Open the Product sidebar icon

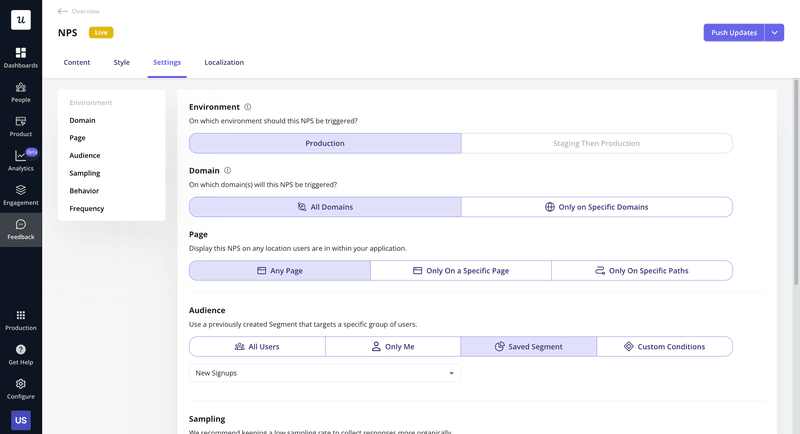pyautogui.click(x=20, y=125)
